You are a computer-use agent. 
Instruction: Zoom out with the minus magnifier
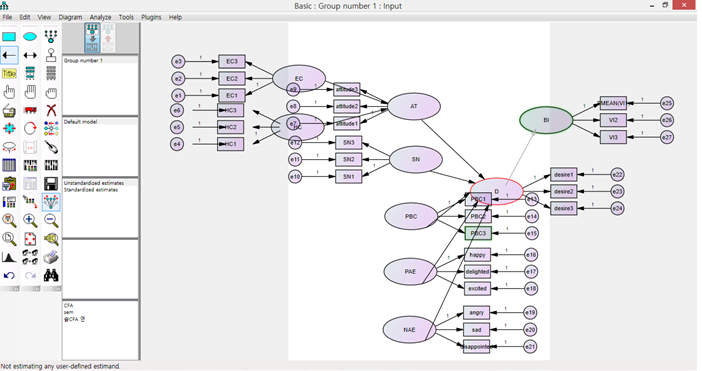point(51,221)
